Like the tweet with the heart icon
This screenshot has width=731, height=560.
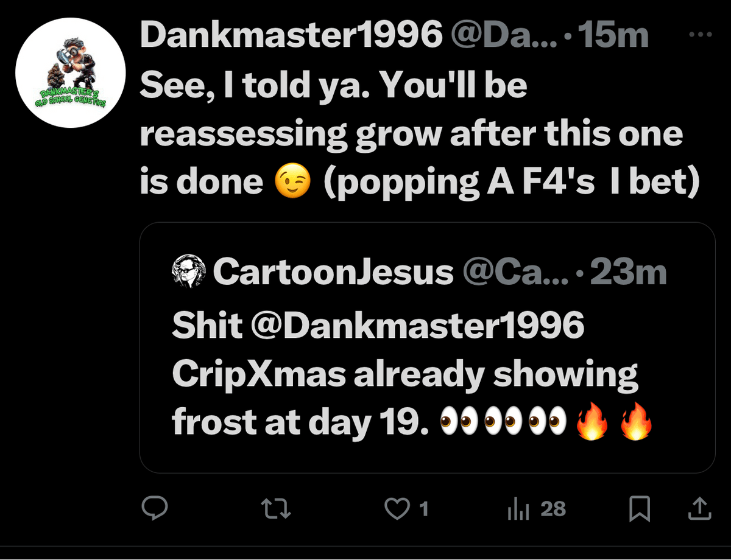click(398, 509)
